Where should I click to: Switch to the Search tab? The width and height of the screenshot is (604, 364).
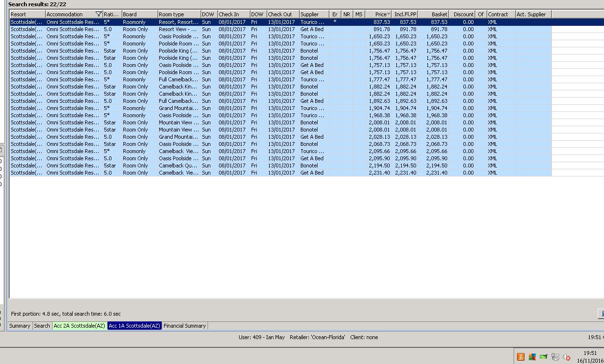tap(42, 326)
